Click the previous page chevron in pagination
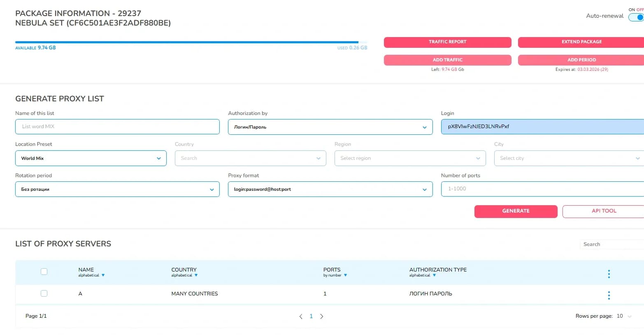Image resolution: width=644 pixels, height=335 pixels. (x=300, y=316)
